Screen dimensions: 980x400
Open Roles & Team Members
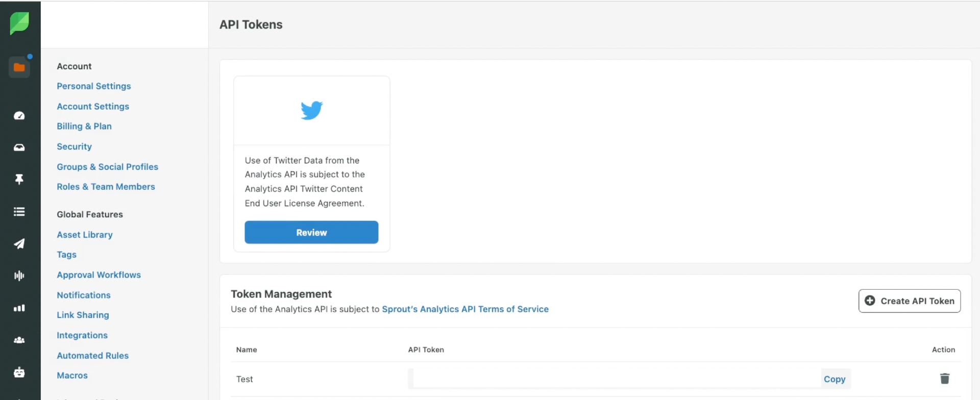(106, 187)
